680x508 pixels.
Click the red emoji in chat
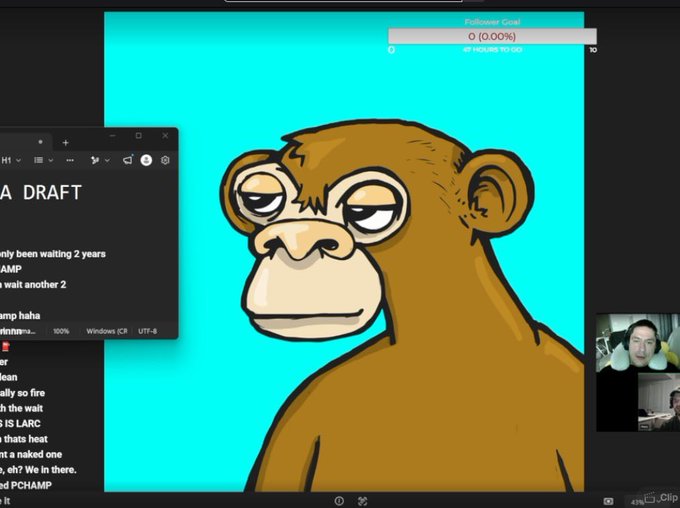pos(6,346)
